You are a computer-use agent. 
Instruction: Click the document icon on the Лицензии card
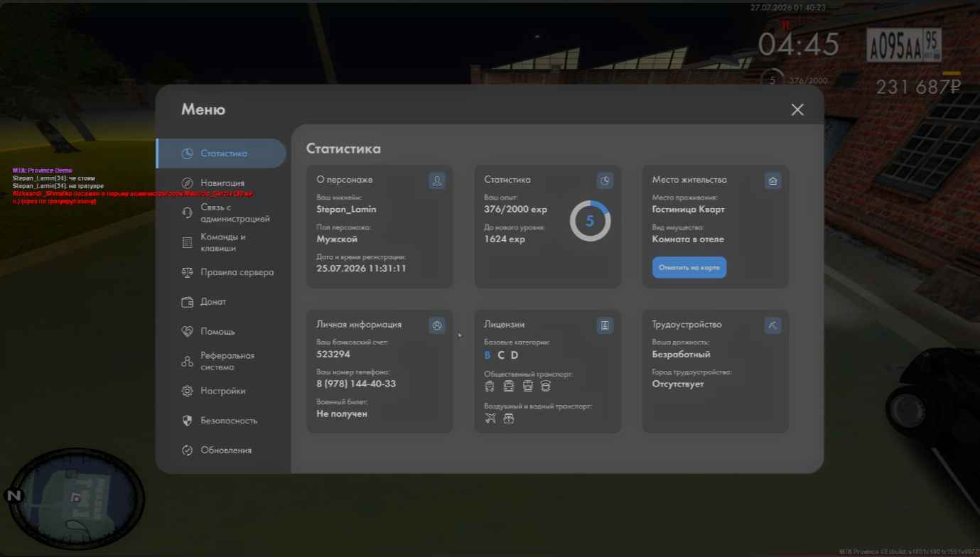(605, 325)
